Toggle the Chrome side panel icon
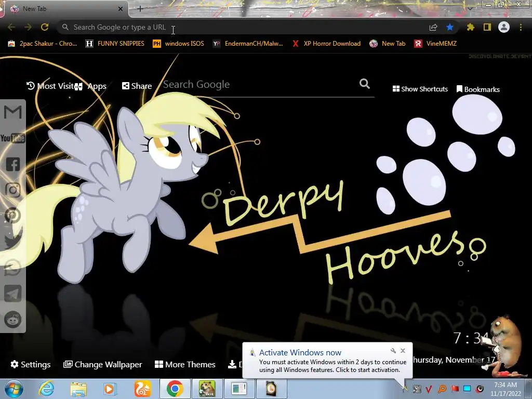The image size is (532, 399). coord(487,27)
